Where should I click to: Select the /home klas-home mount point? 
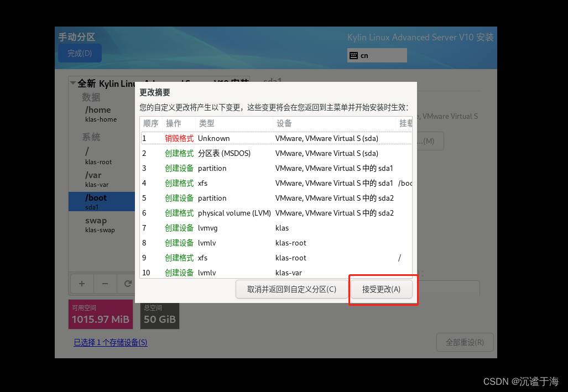[x=101, y=114]
